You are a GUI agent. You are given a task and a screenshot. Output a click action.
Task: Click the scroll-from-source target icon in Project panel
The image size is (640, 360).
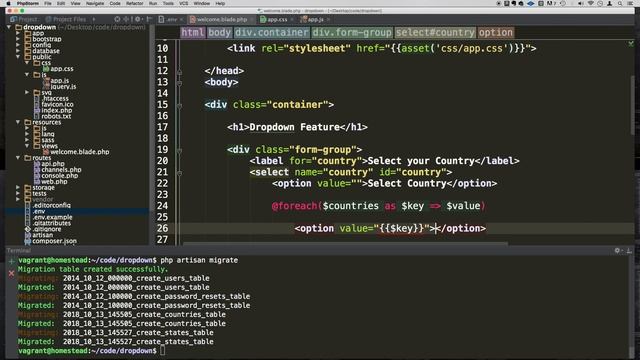point(117,19)
